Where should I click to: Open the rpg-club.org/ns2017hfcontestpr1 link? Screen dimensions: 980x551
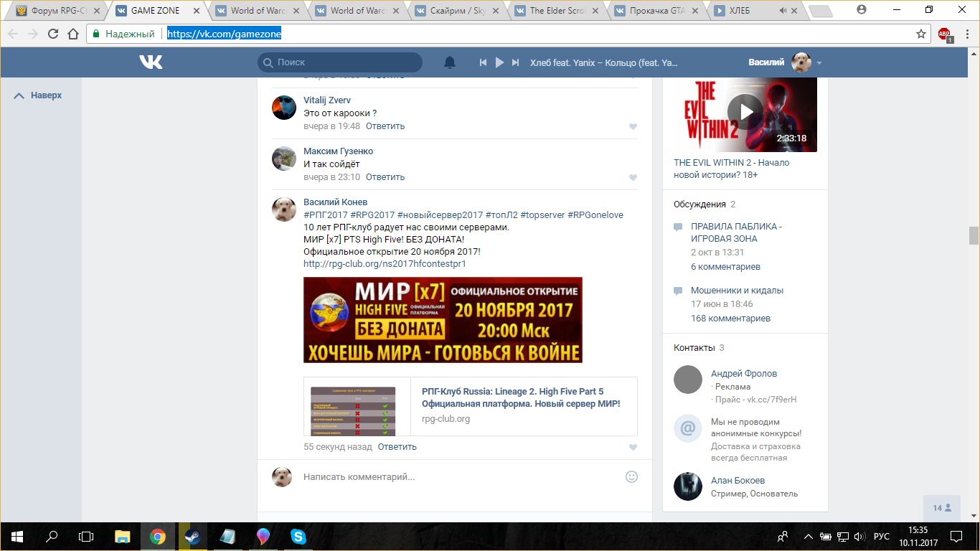pos(385,264)
